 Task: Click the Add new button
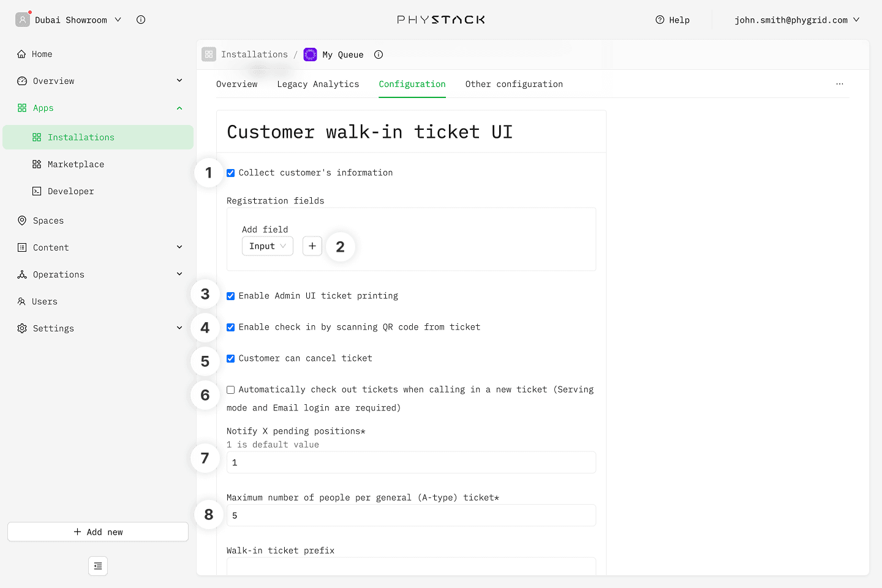tap(98, 532)
